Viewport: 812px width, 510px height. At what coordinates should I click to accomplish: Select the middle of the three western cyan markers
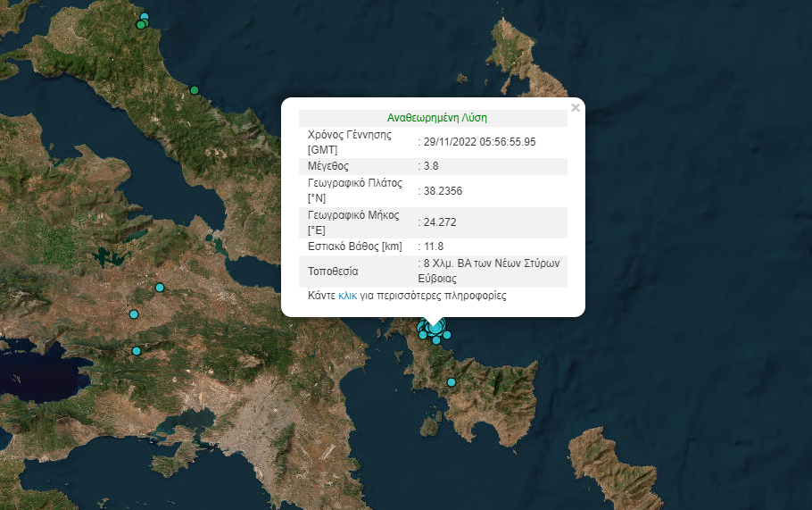(x=134, y=314)
